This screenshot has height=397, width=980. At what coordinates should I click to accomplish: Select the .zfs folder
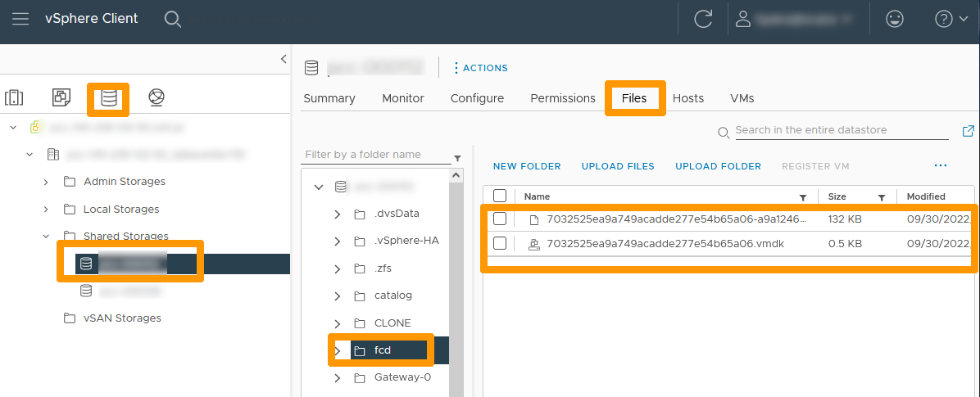point(383,268)
